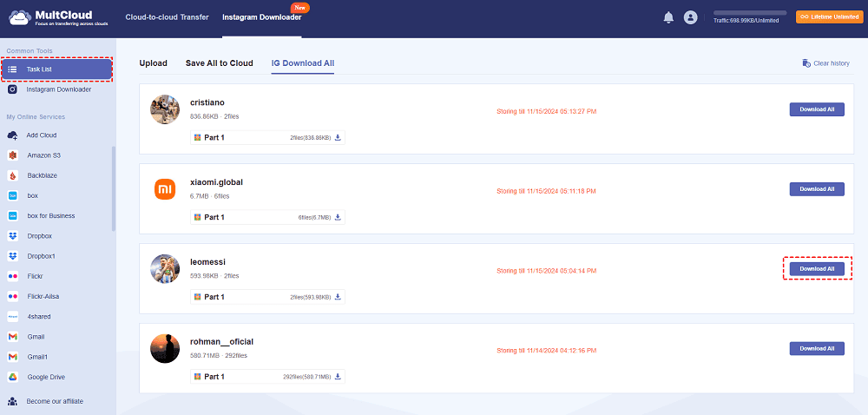Click Clear history

pyautogui.click(x=826, y=63)
